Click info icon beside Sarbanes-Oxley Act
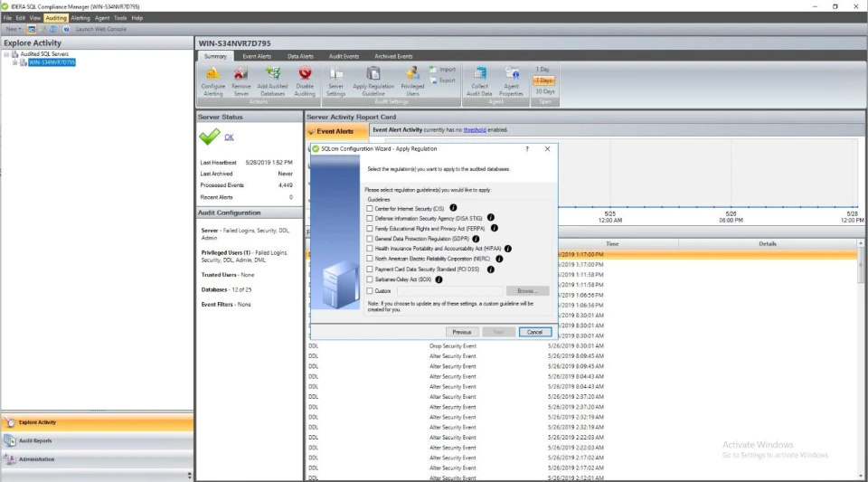868x482 pixels. pyautogui.click(x=439, y=279)
